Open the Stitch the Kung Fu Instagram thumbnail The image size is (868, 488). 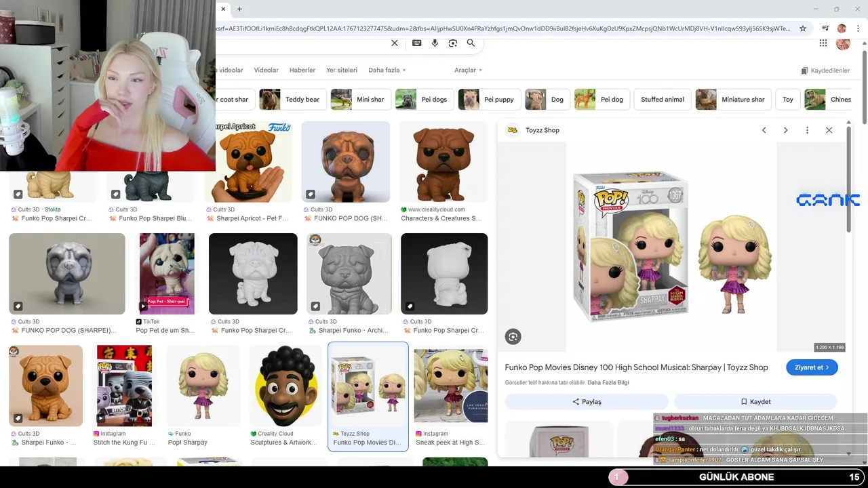coord(124,386)
